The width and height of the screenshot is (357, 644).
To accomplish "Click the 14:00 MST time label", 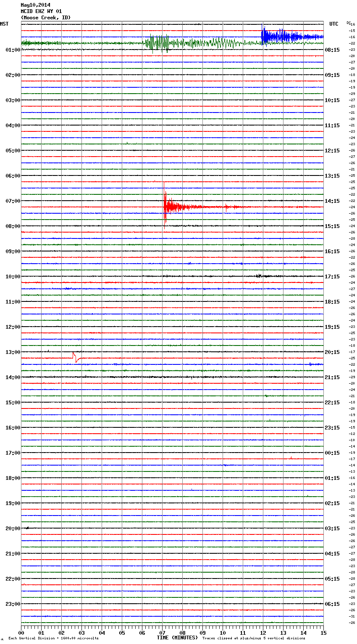I will pyautogui.click(x=13, y=377).
